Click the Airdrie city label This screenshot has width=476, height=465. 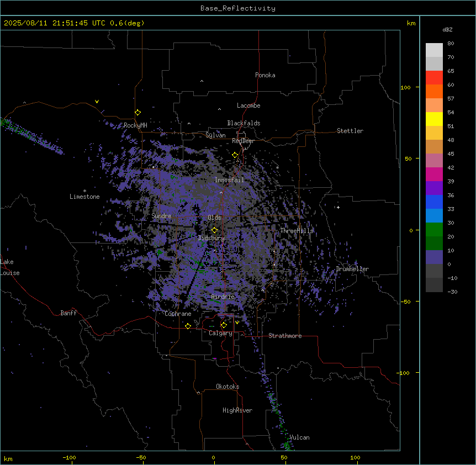click(223, 297)
